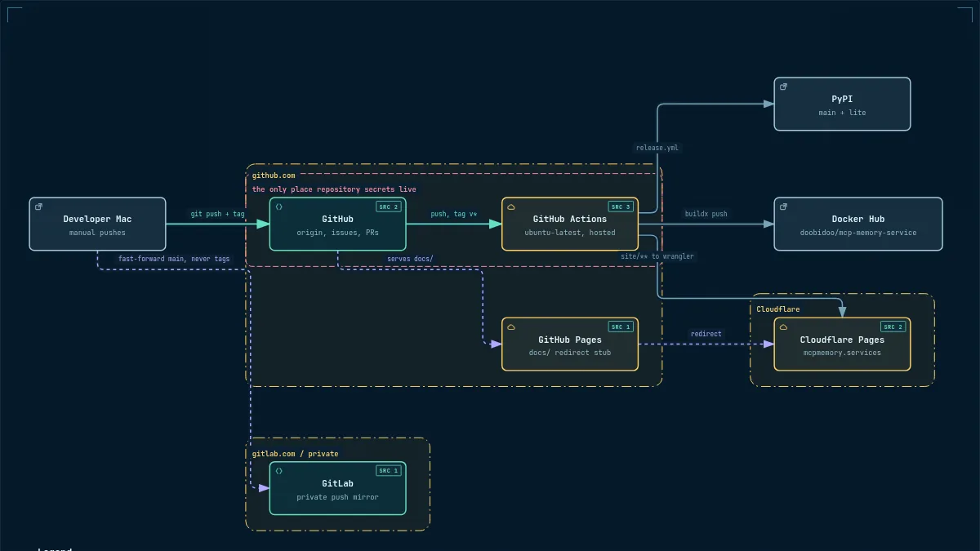Click the "git push + tag" edge label
Viewport: 980px width, 551px height.
(217, 214)
